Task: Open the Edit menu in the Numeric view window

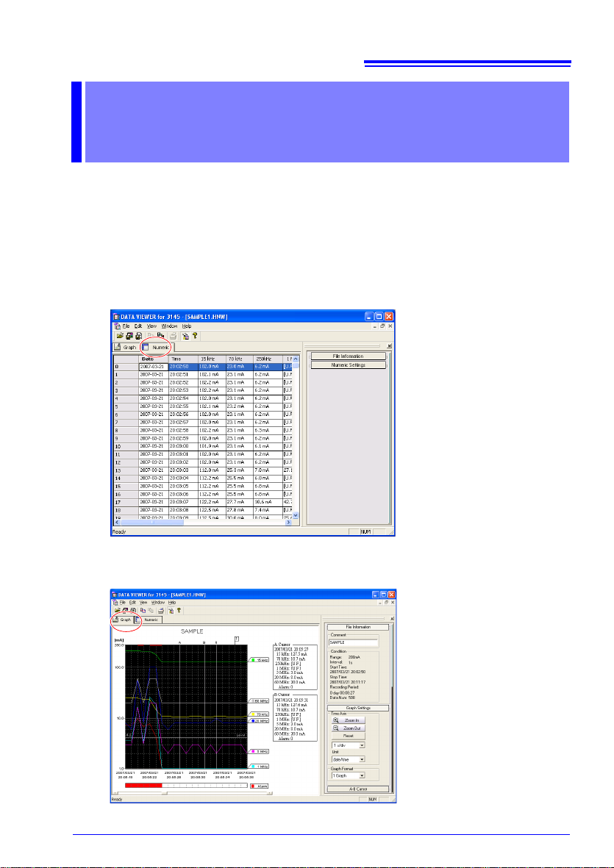Action: pyautogui.click(x=138, y=326)
